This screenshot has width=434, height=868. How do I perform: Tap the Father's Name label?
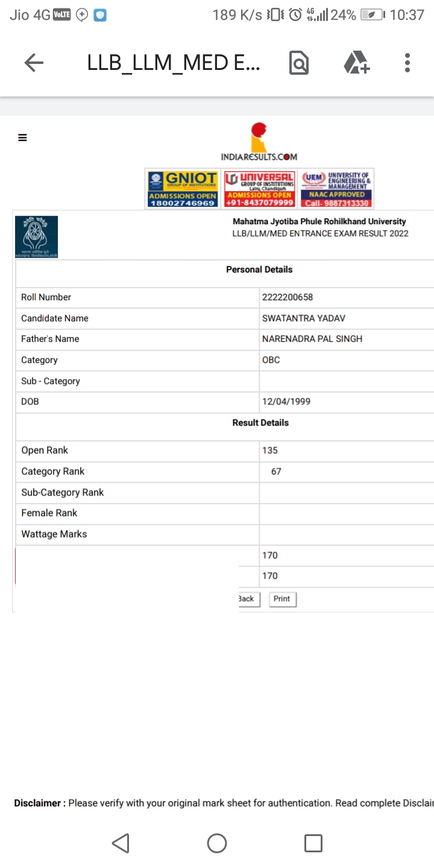coord(50,339)
